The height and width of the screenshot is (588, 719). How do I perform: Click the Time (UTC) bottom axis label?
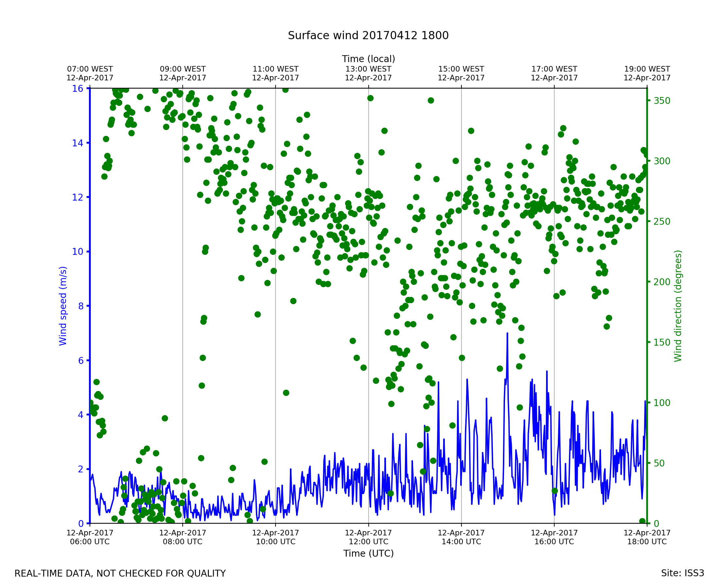368,553
